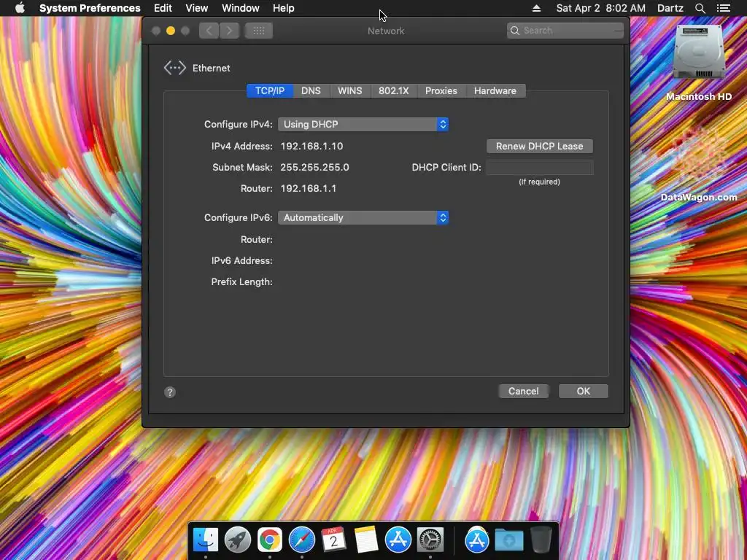Click the Ethernet interface icon
Image resolution: width=747 pixels, height=560 pixels.
[175, 68]
